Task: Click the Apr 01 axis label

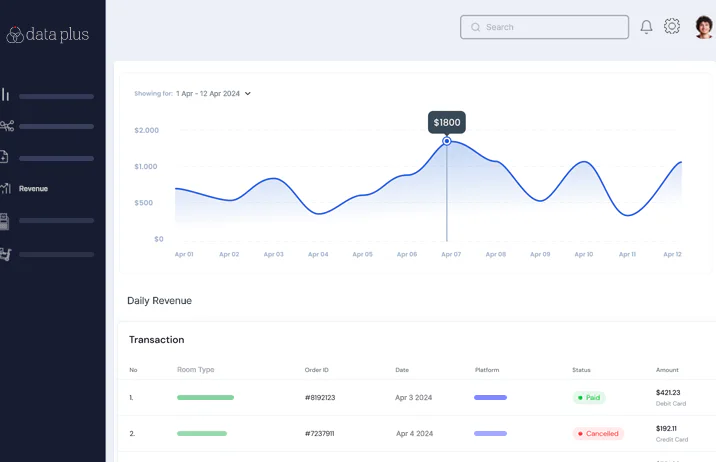Action: click(x=184, y=254)
